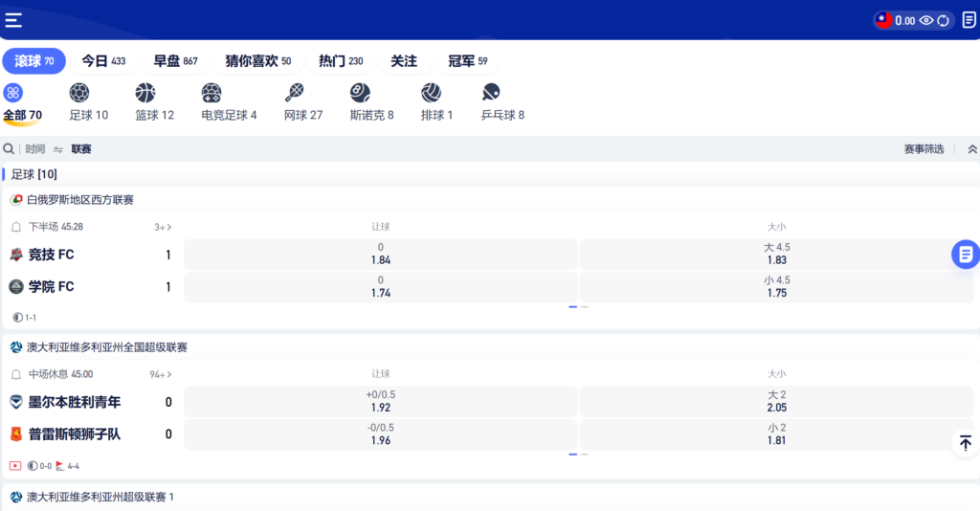The image size is (980, 511).
Task: Click half-time 0-0 score indicator
Action: coord(39,465)
